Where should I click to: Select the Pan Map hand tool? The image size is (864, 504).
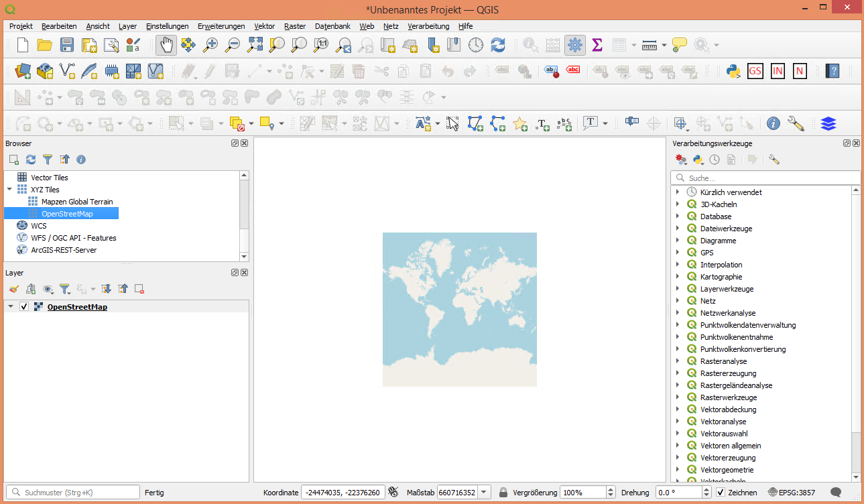pos(166,45)
